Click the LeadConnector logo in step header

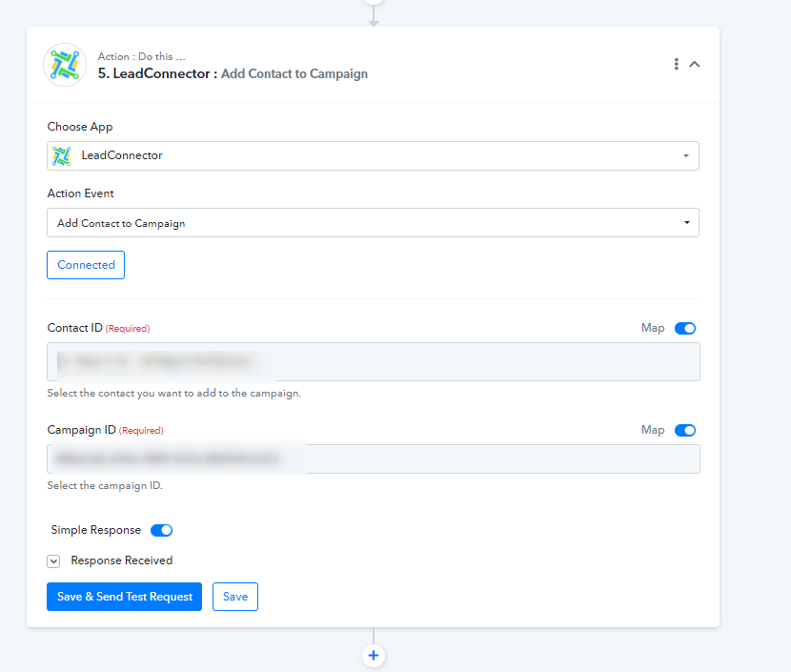click(65, 65)
